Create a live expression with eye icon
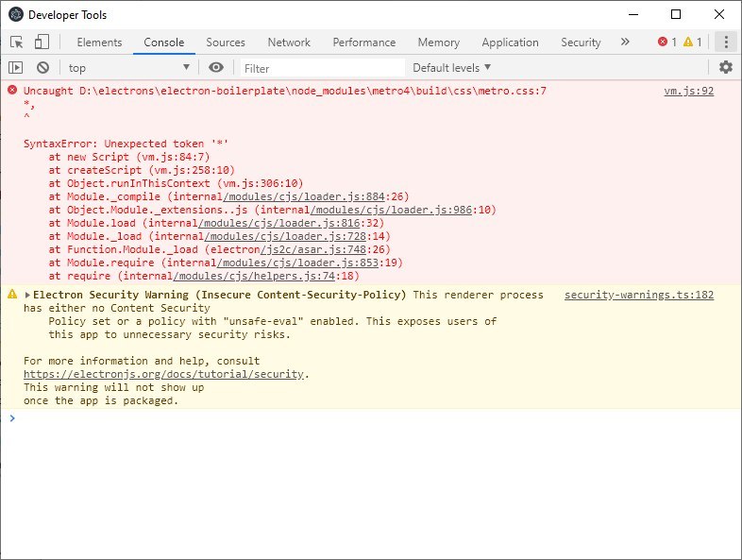 [216, 67]
